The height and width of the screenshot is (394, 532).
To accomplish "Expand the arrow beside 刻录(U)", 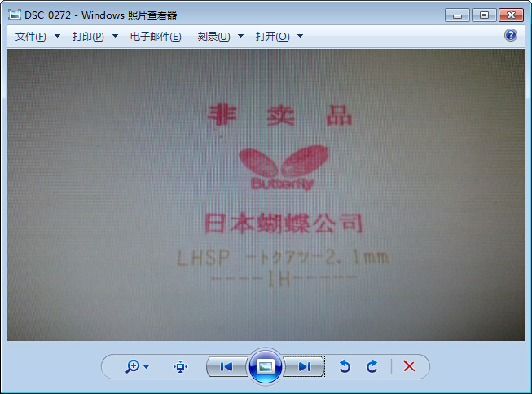I will 241,37.
